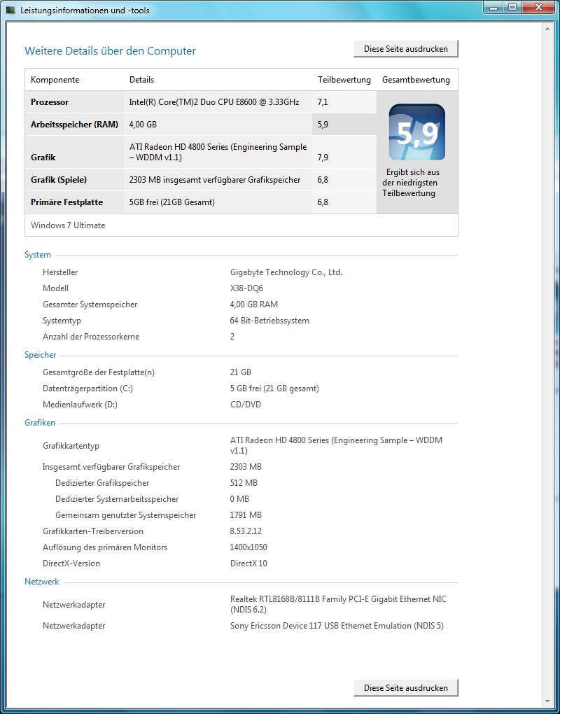Click the window title bar icon
Image resolution: width=588 pixels, height=714 pixels.
click(10, 10)
